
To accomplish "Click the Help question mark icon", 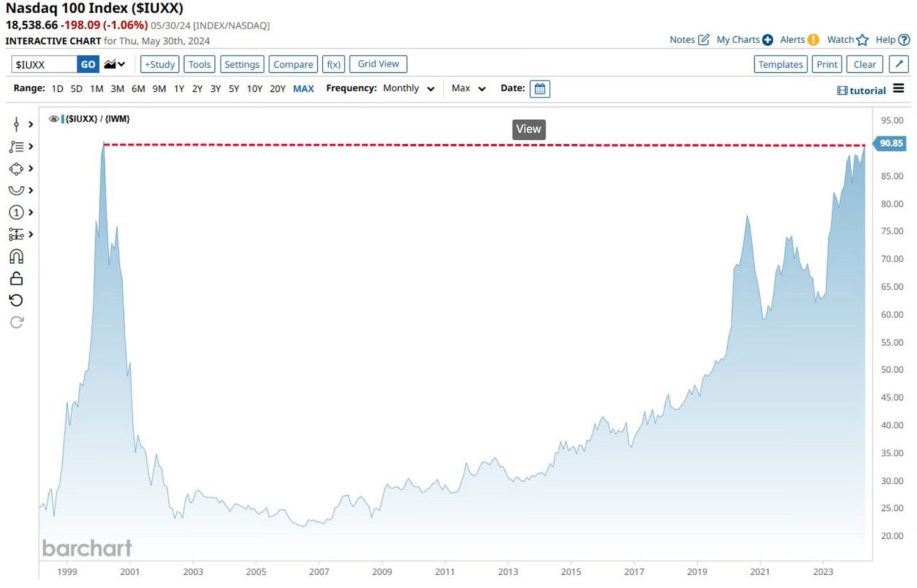I will click(x=904, y=40).
